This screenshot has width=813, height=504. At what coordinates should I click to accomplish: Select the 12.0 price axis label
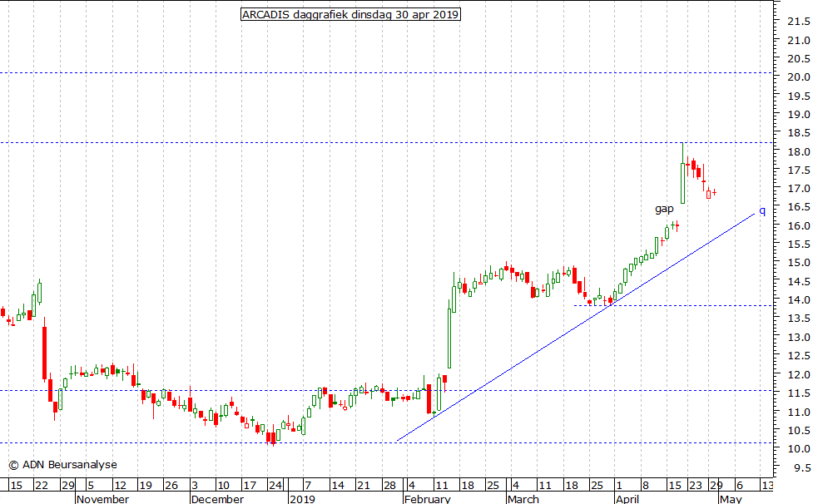[799, 374]
